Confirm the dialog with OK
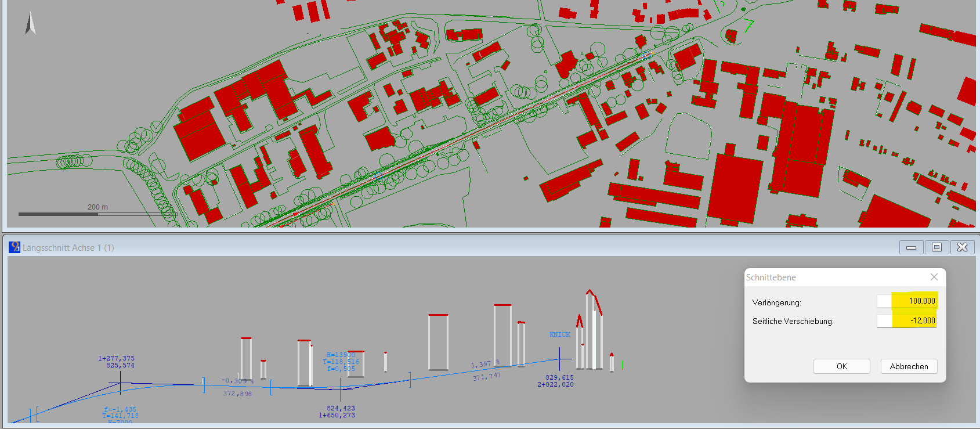Image resolution: width=980 pixels, height=429 pixels. (x=841, y=366)
